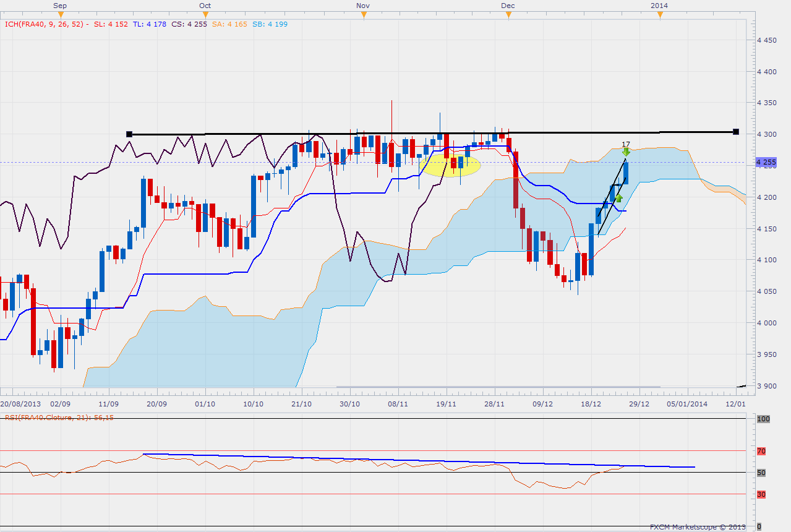Click the 4 000 price axis label

tap(766, 323)
